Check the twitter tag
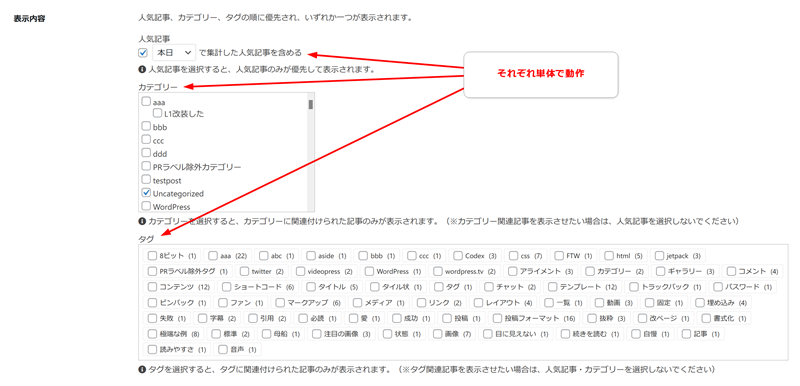Viewport: 800px width, 386px height. pyautogui.click(x=244, y=271)
